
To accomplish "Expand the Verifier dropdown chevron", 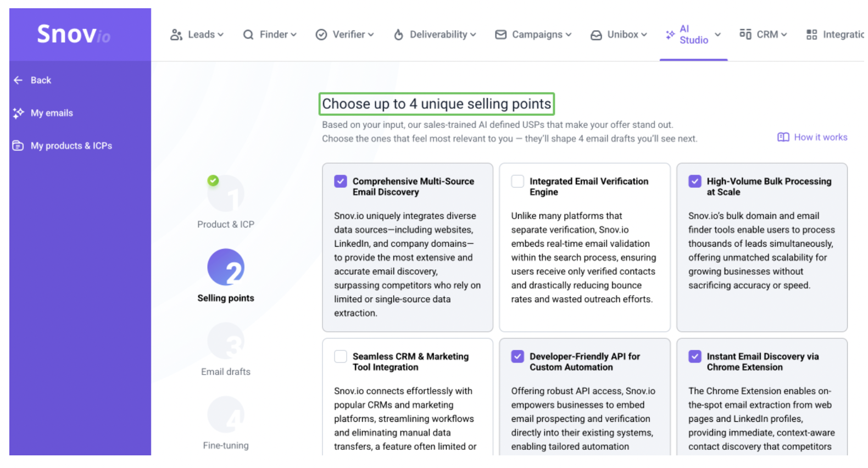I will (x=371, y=35).
